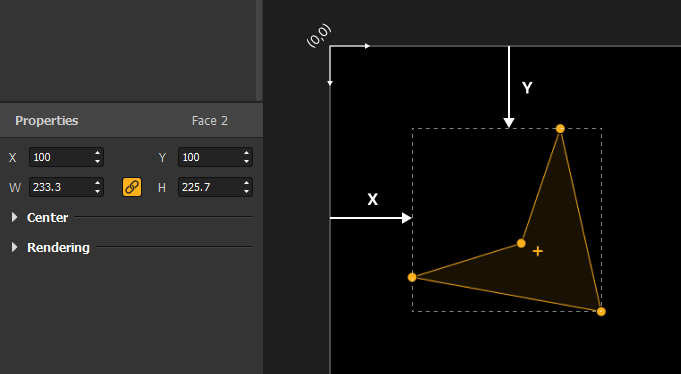Decrease the W value with down arrow
681x374 pixels.
click(97, 192)
